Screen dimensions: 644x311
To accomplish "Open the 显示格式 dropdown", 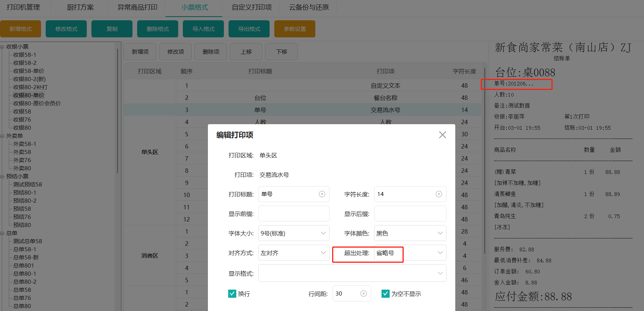I will tap(352, 273).
